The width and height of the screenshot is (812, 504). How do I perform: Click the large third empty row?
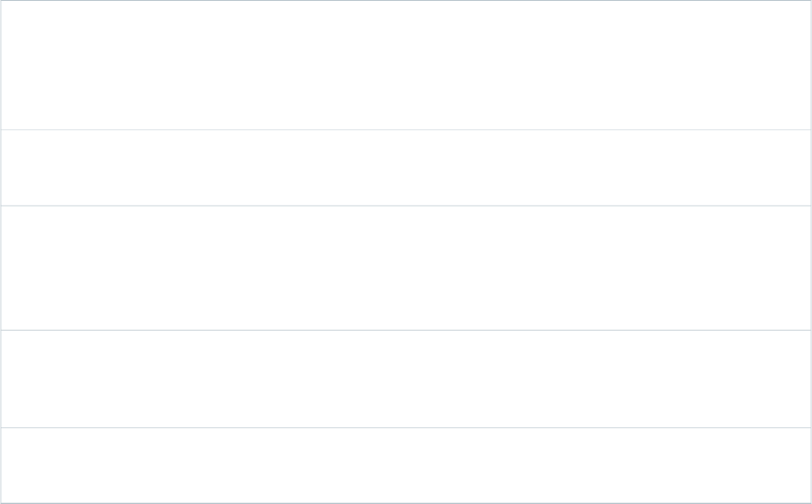(406, 267)
